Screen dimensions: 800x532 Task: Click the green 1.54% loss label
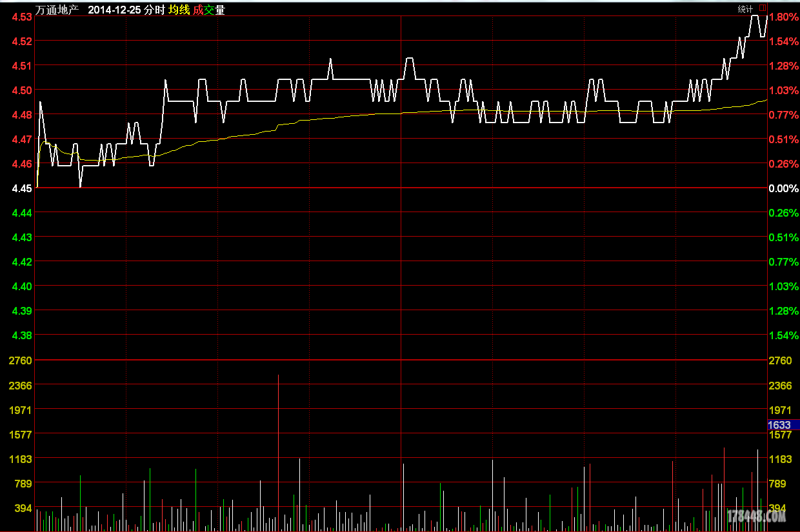(784, 335)
